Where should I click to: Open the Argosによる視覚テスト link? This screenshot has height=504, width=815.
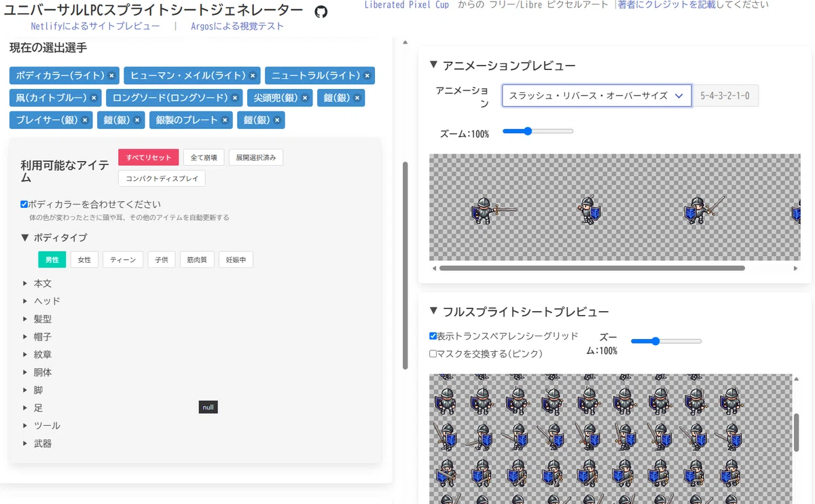(237, 26)
